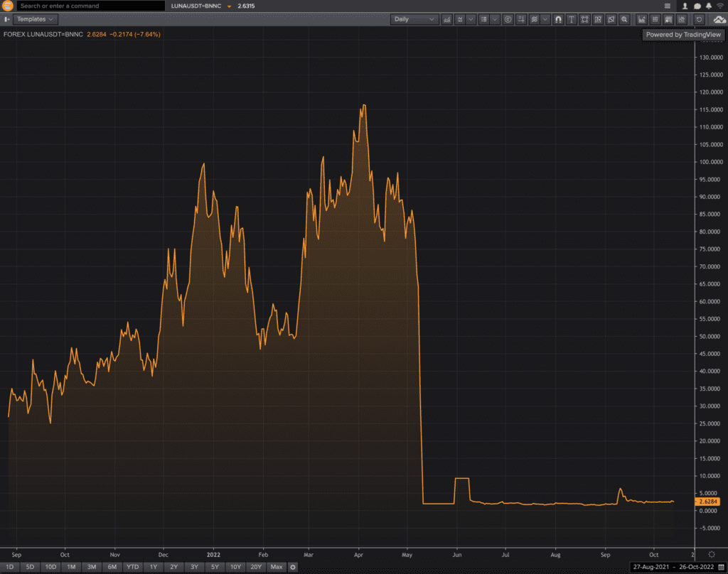Toggle the chart settings gear at bottom
Image resolution: width=728 pixels, height=574 pixels.
click(293, 567)
